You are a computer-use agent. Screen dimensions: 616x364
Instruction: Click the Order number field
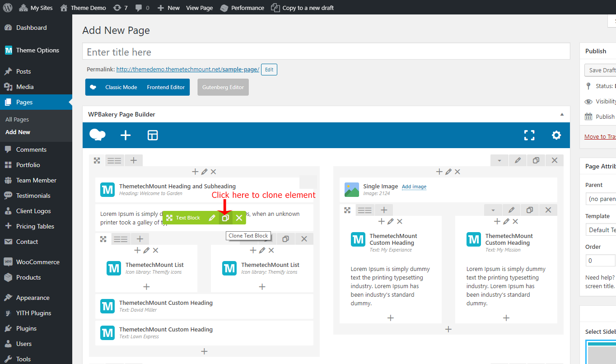tap(600, 261)
